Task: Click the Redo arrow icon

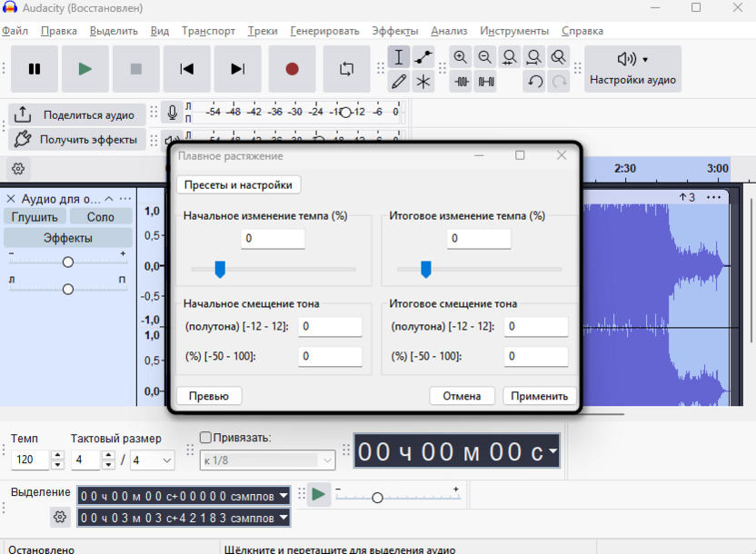Action: pyautogui.click(x=560, y=82)
